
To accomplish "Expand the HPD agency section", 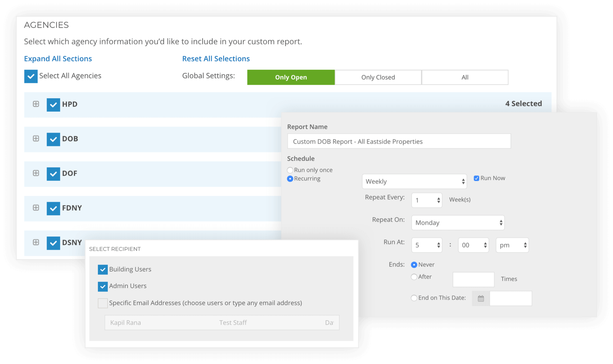I will (36, 104).
